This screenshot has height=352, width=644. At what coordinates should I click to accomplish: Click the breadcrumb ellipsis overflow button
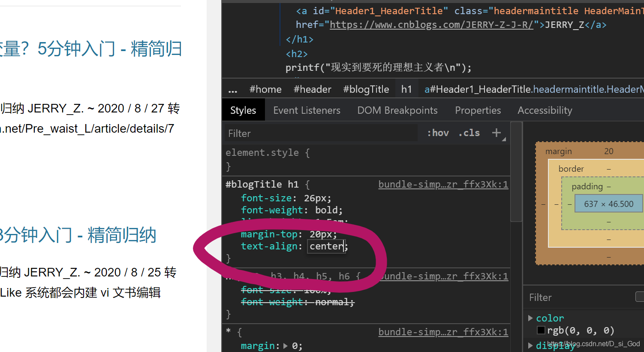[233, 90]
